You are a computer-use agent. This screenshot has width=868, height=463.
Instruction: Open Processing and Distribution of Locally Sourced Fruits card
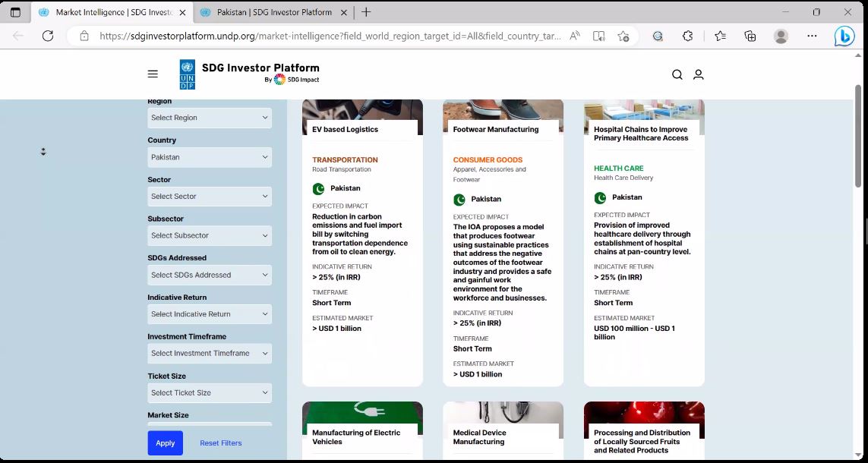[x=642, y=442]
